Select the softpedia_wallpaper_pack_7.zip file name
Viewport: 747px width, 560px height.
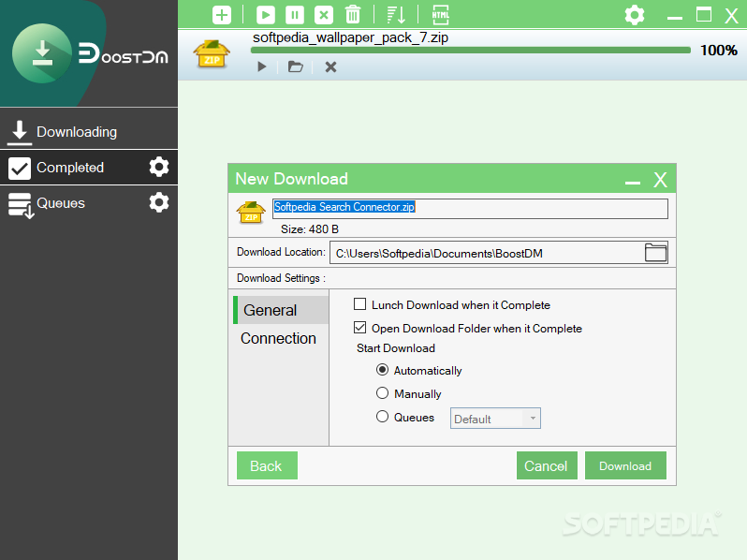pyautogui.click(x=350, y=37)
